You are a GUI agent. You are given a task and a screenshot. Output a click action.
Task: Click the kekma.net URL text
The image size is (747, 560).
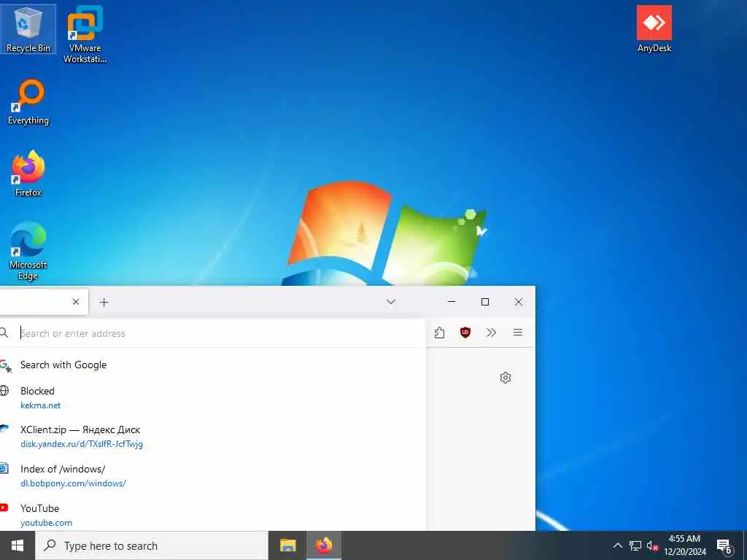41,405
